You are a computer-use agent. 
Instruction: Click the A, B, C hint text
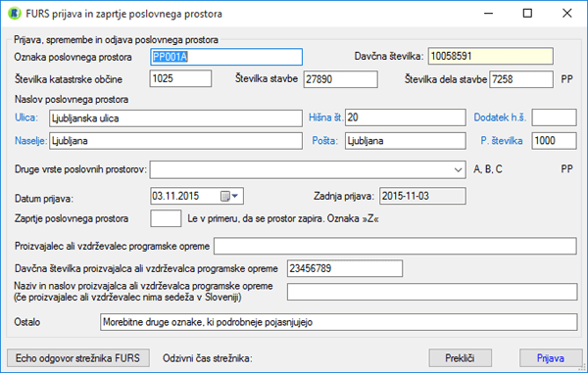pyautogui.click(x=487, y=169)
